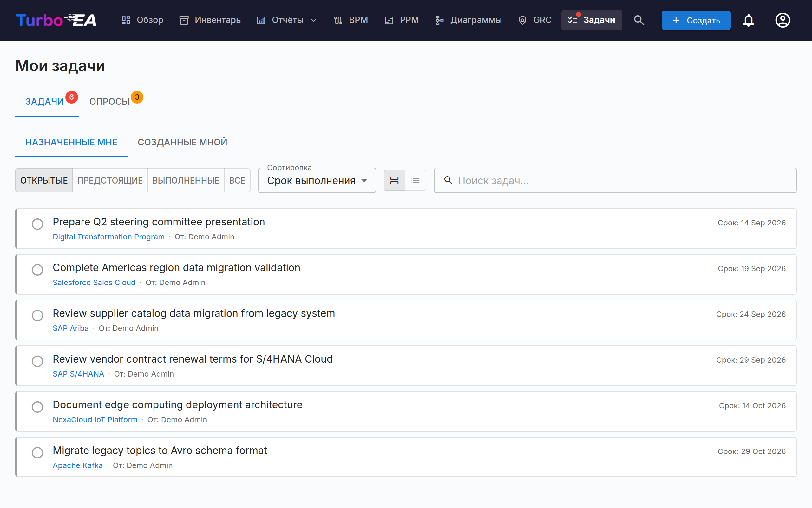812x508 pixels.
Task: Filter by ОТКРЫТЫЕ tasks
Action: click(x=44, y=180)
